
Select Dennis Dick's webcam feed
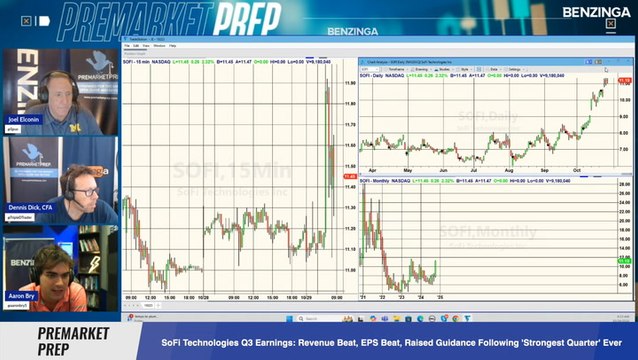point(61,180)
